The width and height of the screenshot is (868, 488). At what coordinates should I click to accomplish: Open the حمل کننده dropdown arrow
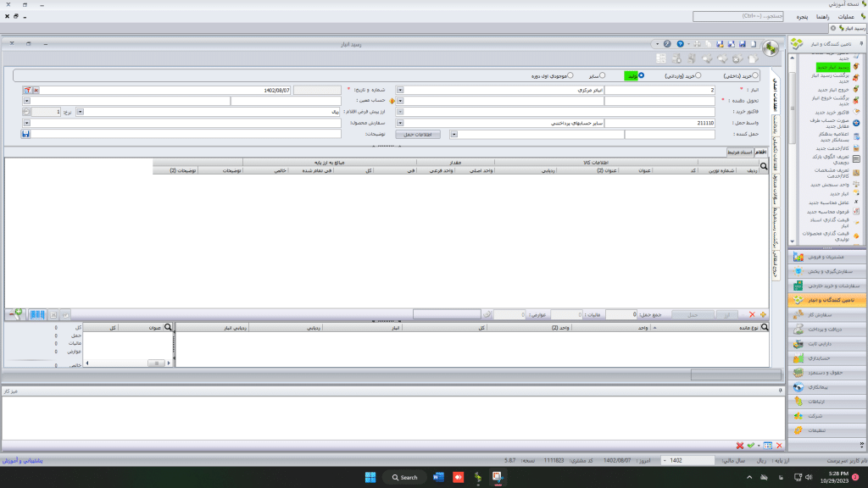pos(453,134)
